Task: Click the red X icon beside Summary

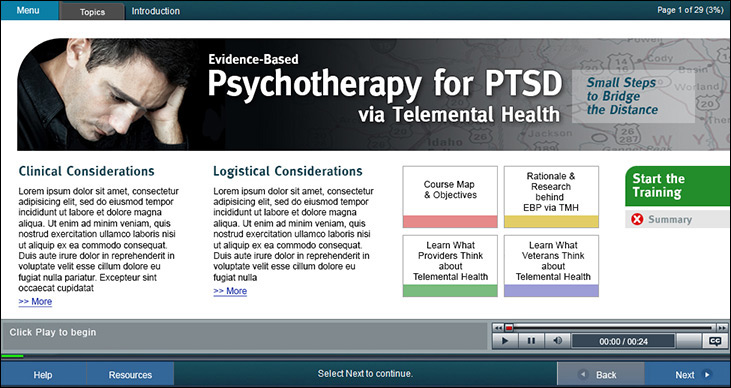Action: (637, 219)
